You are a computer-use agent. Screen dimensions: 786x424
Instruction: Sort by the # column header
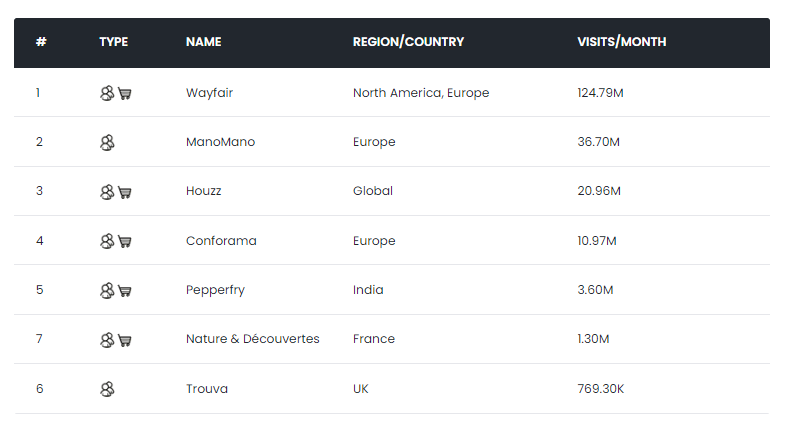coord(41,42)
